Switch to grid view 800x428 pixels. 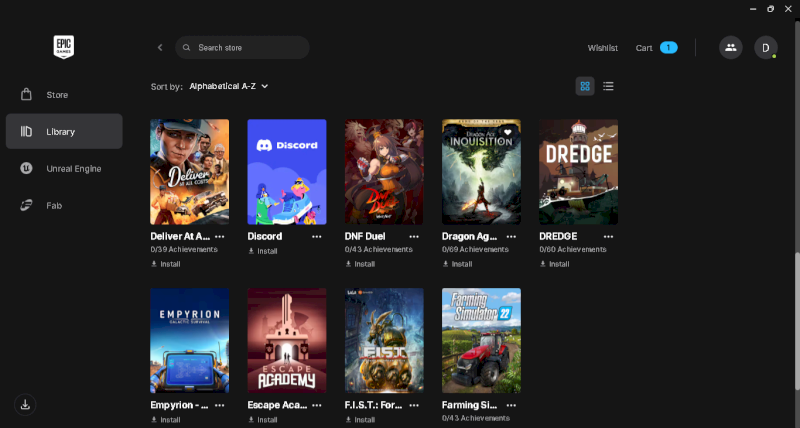(585, 86)
